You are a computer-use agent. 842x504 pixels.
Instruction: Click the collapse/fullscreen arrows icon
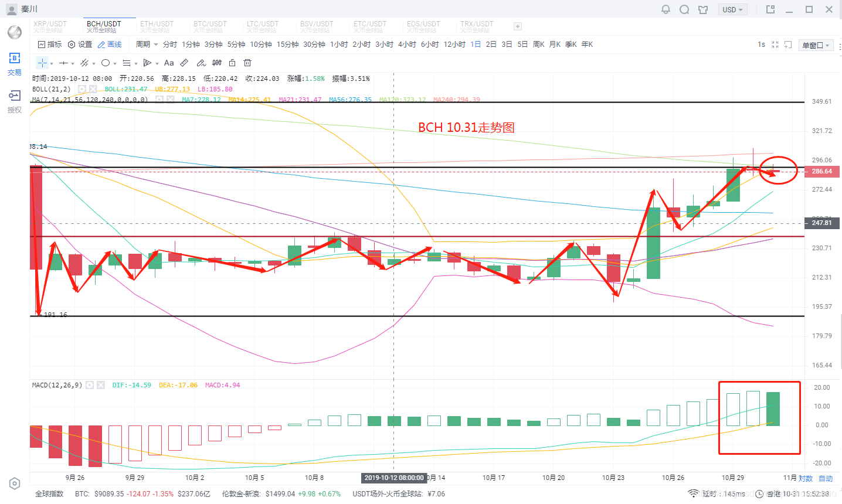(775, 45)
